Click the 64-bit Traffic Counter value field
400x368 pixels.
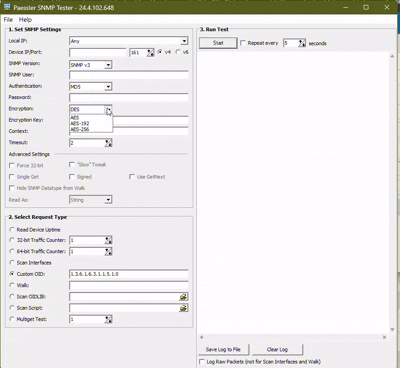pyautogui.click(x=87, y=252)
